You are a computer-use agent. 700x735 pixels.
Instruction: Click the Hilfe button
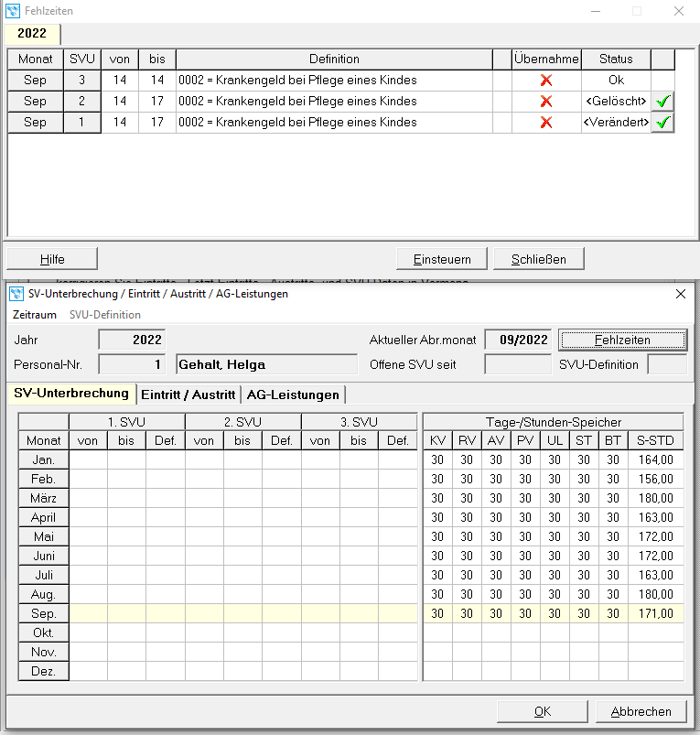[52, 259]
